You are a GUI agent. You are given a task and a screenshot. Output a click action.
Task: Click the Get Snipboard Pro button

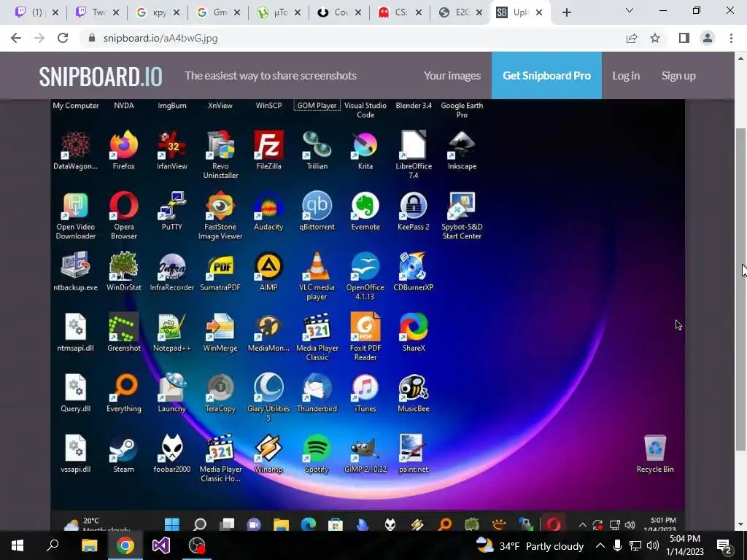pos(546,75)
